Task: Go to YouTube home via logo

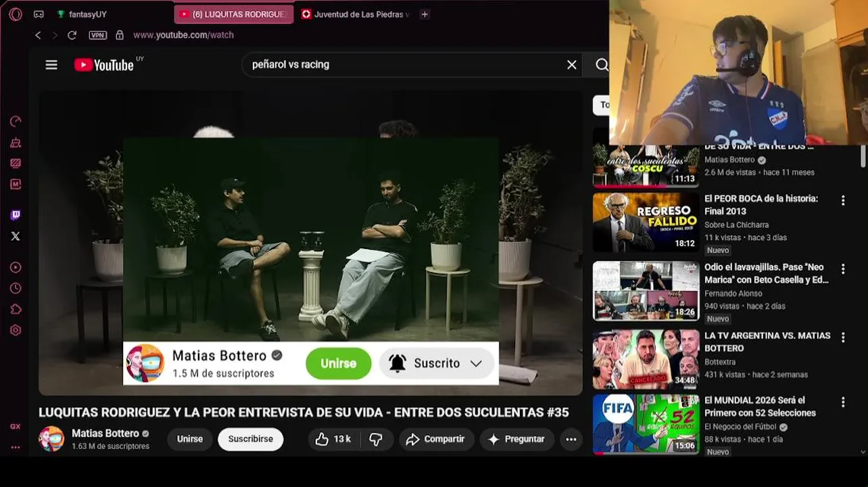Action: pyautogui.click(x=104, y=65)
